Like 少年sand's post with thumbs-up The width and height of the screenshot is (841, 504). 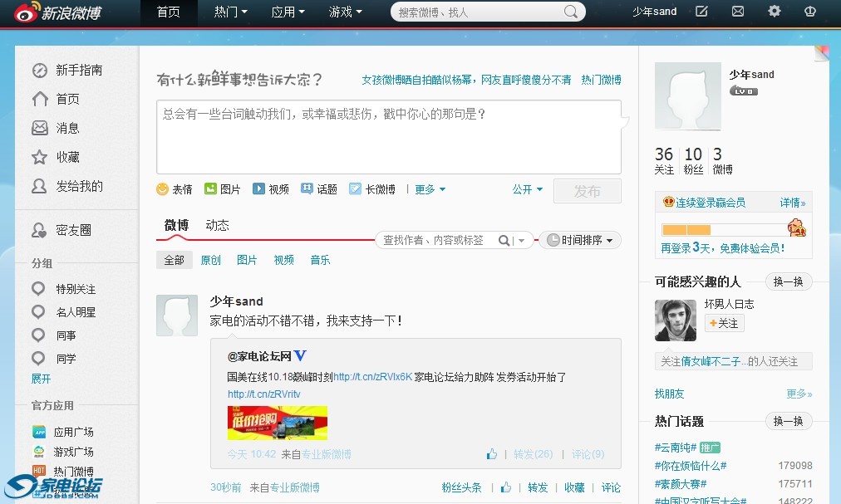506,487
